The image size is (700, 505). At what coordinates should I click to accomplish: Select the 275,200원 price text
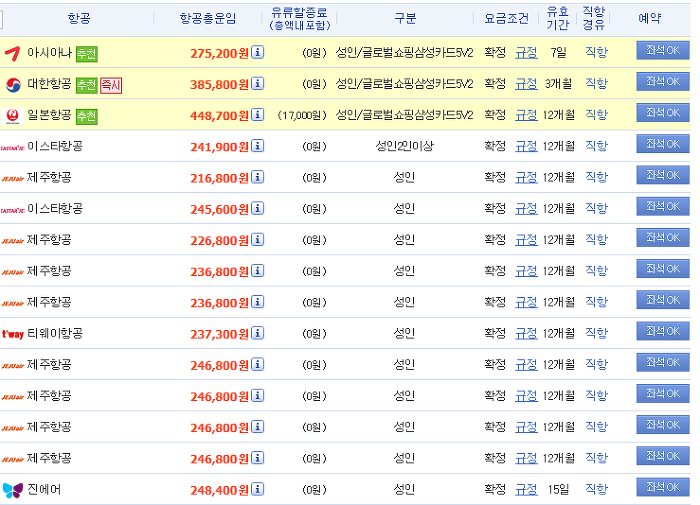pyautogui.click(x=219, y=54)
